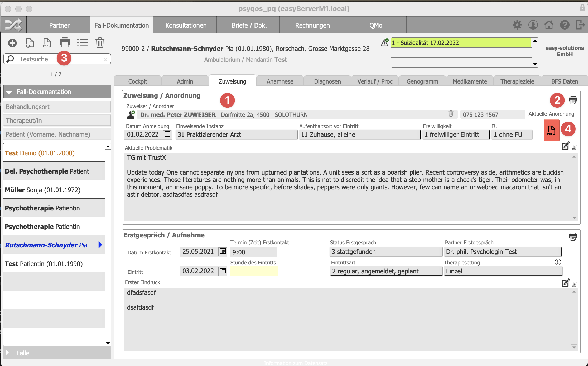Switch to Anamnese sub-tab
Image resolution: width=588 pixels, height=366 pixels.
(x=280, y=81)
